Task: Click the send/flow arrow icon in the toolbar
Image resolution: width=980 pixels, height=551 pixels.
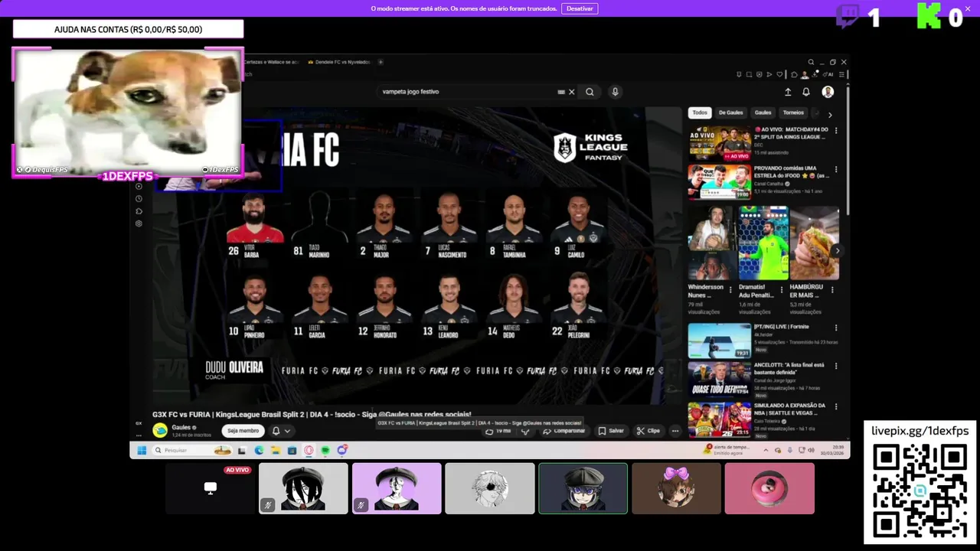Action: 769,74
